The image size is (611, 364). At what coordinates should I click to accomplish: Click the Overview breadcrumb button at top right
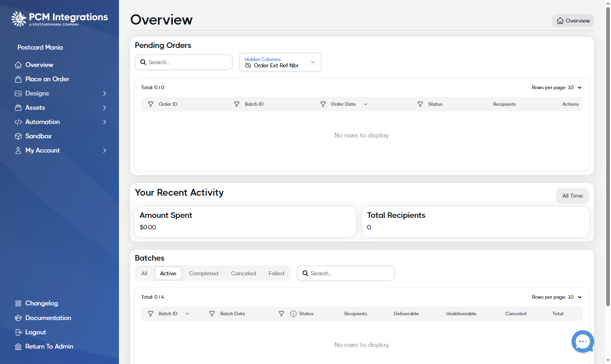pos(573,21)
